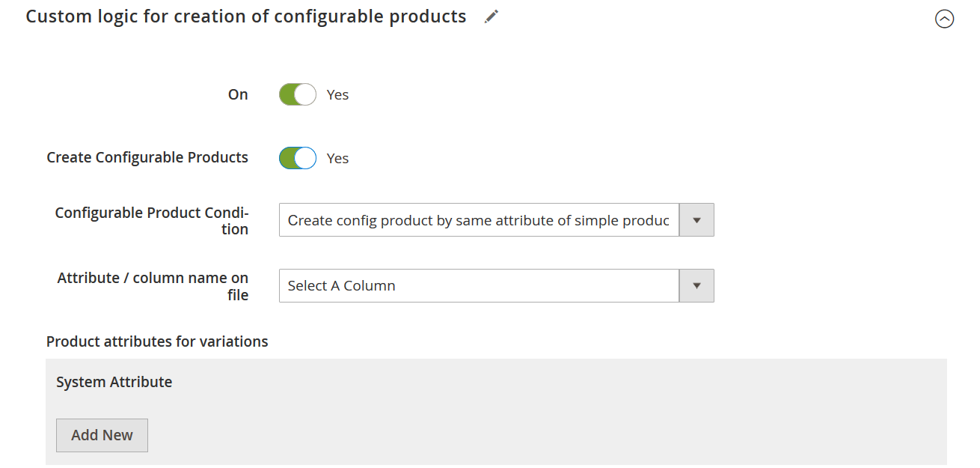Click the Select A Column placeholder text

pyautogui.click(x=342, y=286)
